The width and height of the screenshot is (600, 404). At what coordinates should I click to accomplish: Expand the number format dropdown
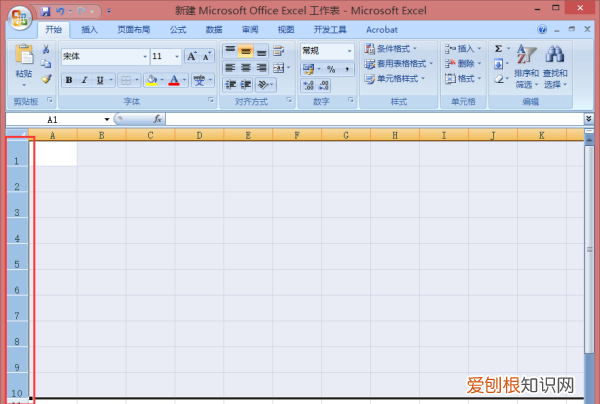(349, 51)
